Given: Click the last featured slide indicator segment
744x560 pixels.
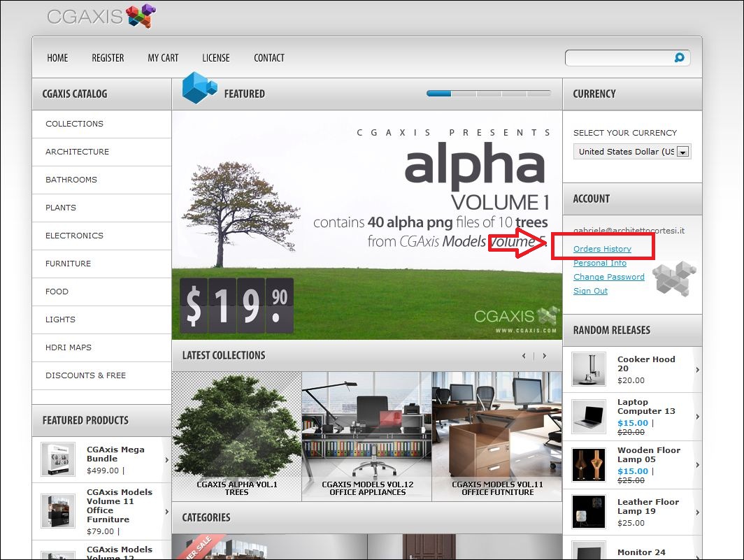Looking at the screenshot, I should pyautogui.click(x=539, y=94).
